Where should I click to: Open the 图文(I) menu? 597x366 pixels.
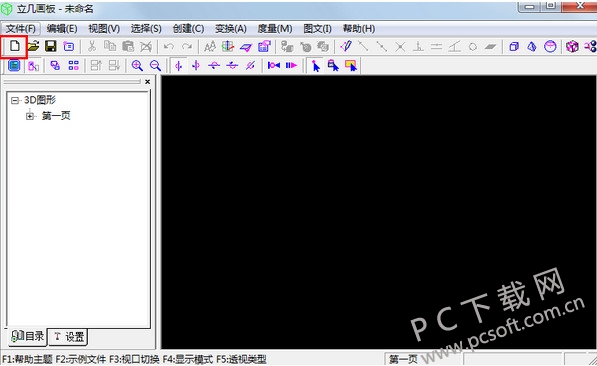[x=318, y=29]
